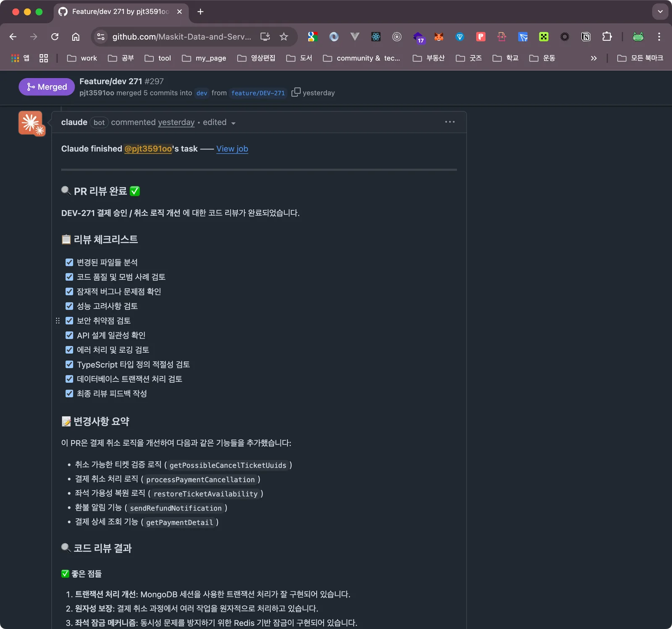Click the github.com address bar URL
672x629 pixels.
181,37
